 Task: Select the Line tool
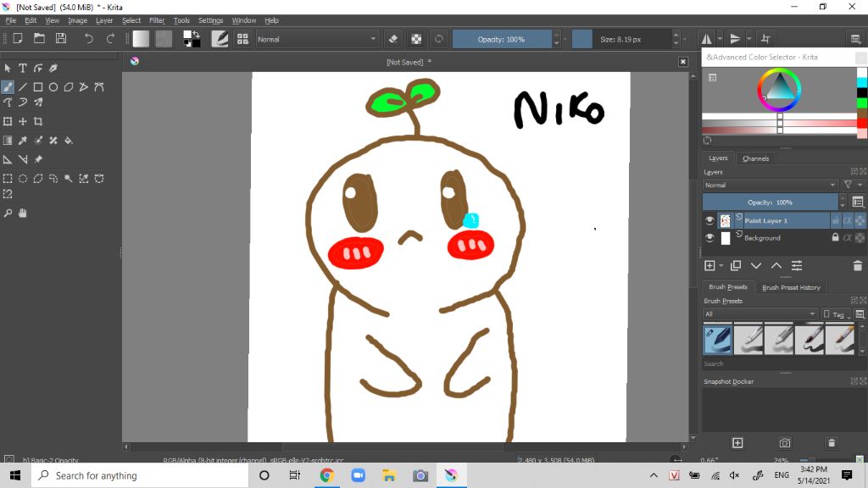click(x=23, y=87)
